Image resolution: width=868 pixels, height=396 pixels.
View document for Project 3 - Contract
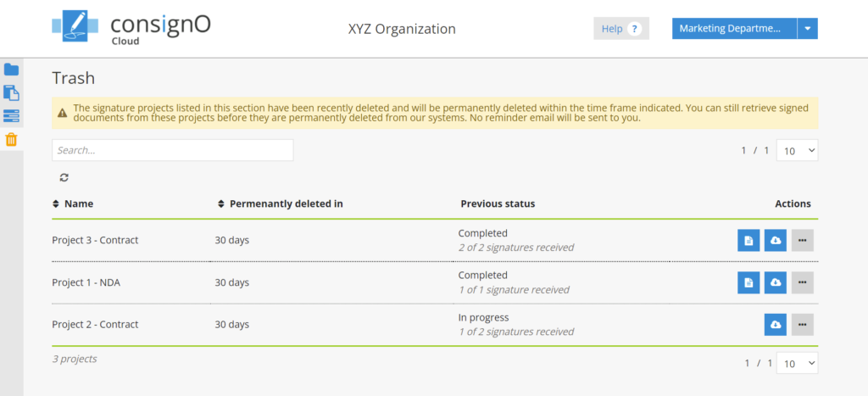[748, 241]
